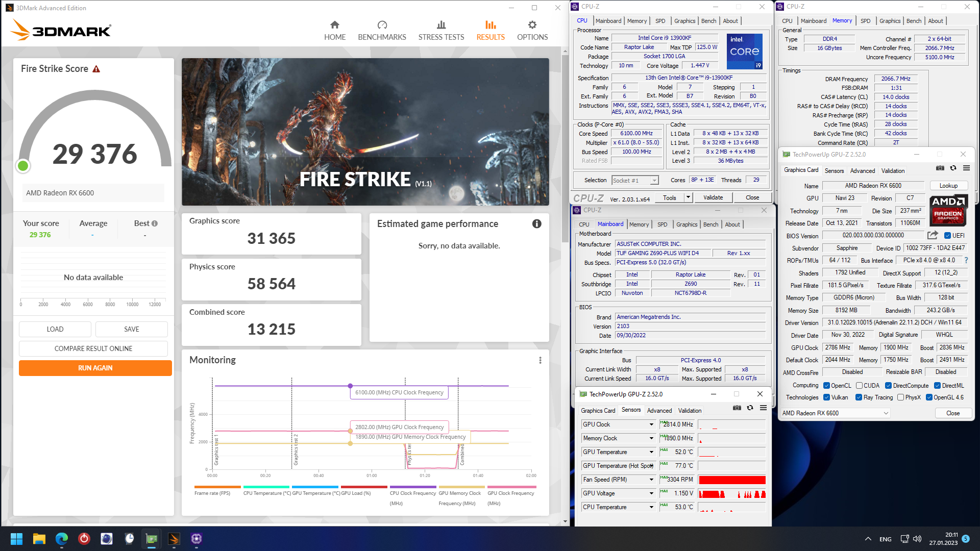This screenshot has width=980, height=551.
Task: Click LOAD result button
Action: [55, 329]
